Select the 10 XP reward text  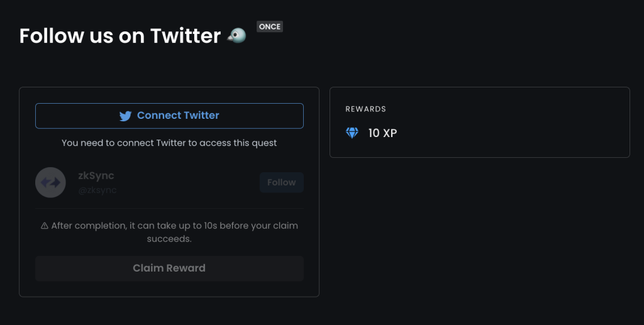(x=382, y=133)
